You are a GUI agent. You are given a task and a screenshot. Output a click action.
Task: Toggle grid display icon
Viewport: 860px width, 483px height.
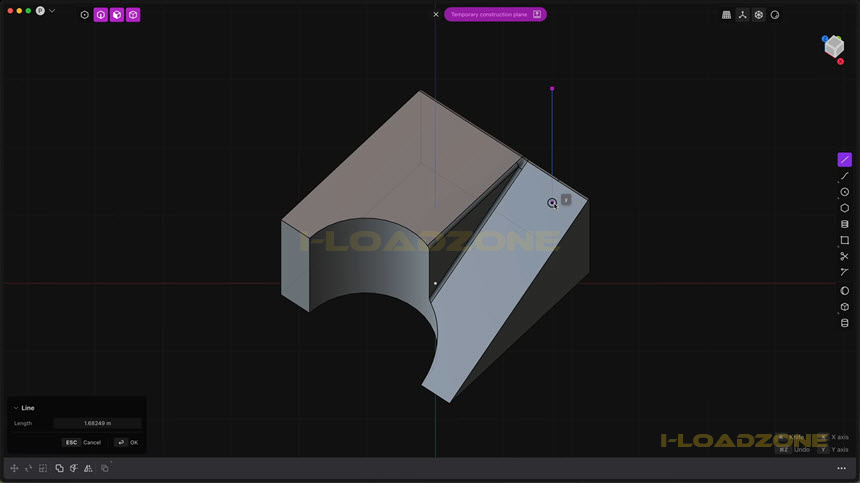[x=726, y=15]
